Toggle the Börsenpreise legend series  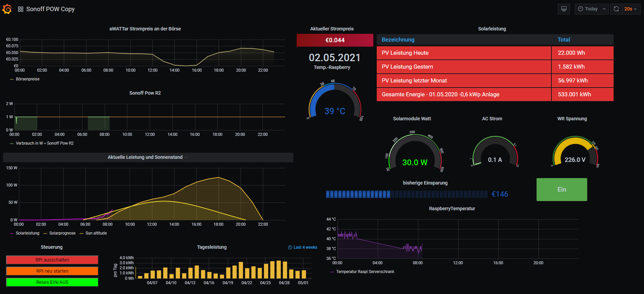[x=27, y=79]
